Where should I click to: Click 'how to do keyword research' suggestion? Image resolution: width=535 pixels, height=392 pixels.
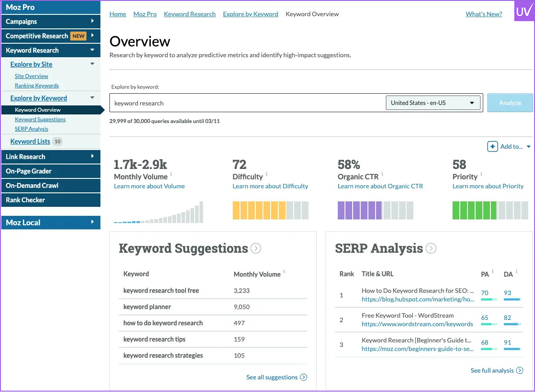pos(163,323)
